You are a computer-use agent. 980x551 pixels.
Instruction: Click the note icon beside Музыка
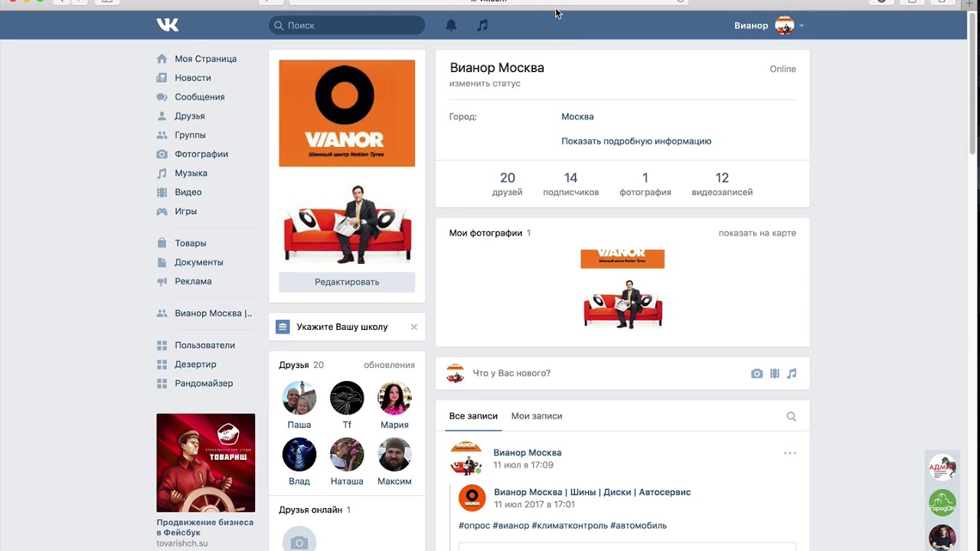tap(162, 173)
